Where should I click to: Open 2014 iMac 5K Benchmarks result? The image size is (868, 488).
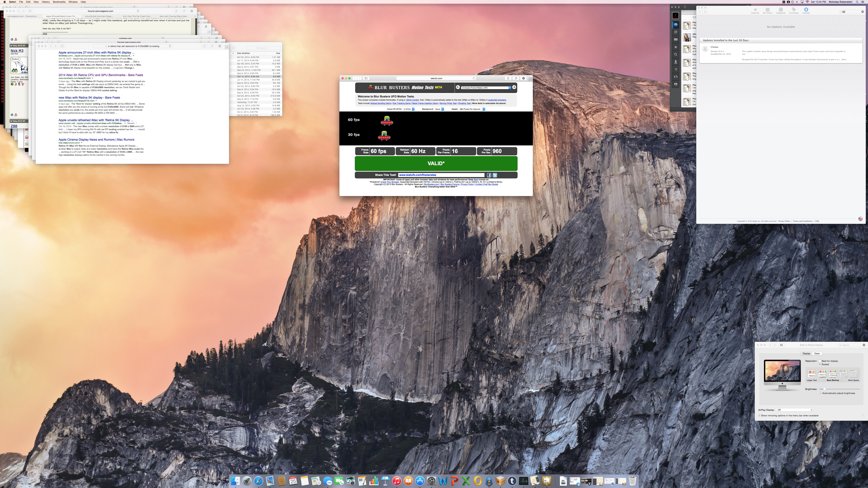101,75
